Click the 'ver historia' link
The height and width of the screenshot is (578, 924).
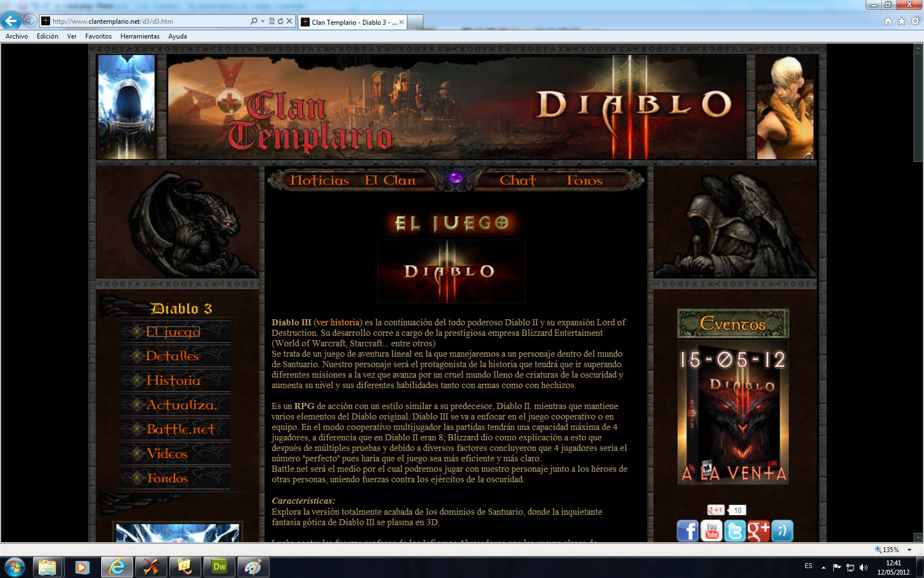[338, 322]
